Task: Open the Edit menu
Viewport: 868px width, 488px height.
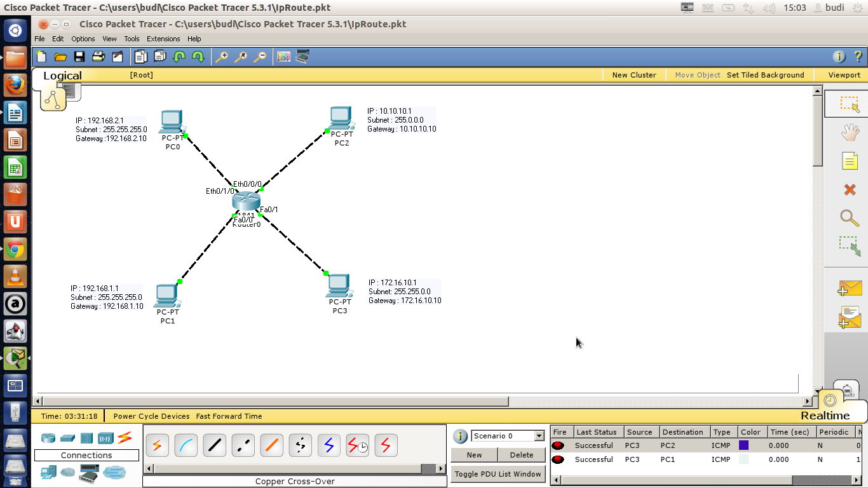Action: point(58,39)
